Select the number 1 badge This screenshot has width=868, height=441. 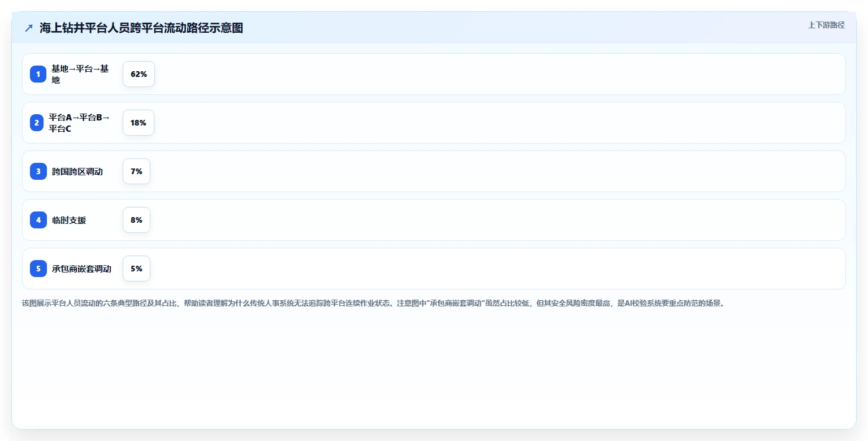[38, 74]
